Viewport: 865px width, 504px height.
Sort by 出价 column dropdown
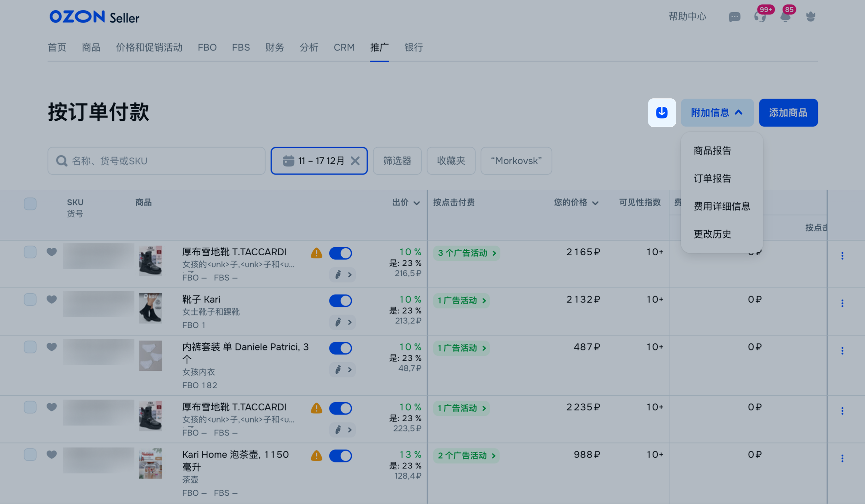click(406, 203)
